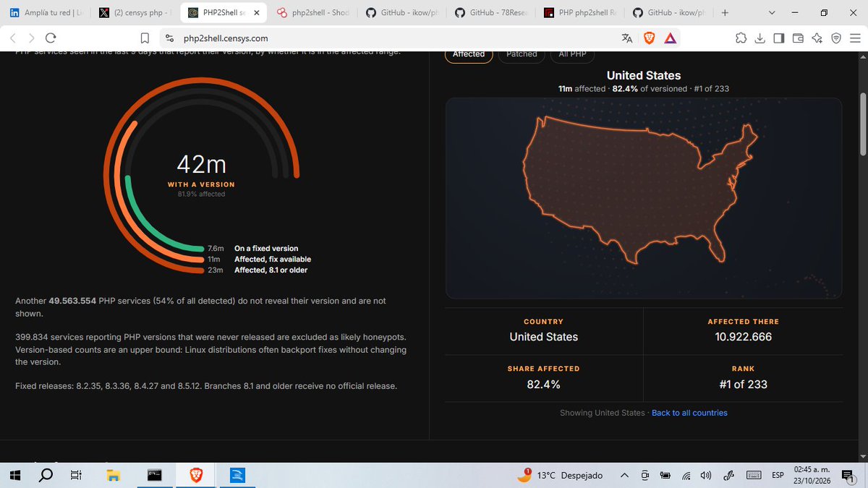Viewport: 868px width, 488px height.
Task: Click the 42m center figure
Action: [201, 165]
